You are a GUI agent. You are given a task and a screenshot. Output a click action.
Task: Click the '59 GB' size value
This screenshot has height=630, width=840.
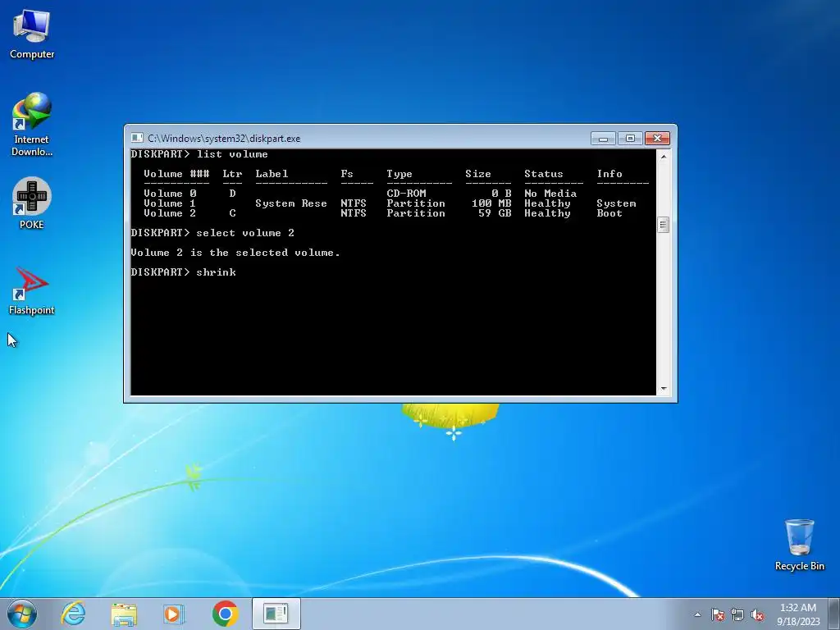point(495,213)
